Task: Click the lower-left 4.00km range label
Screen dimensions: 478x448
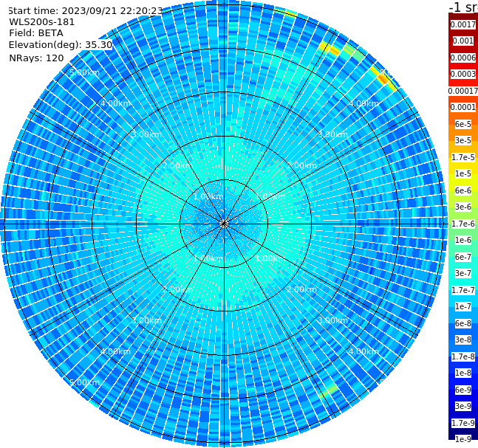Action: [x=115, y=351]
